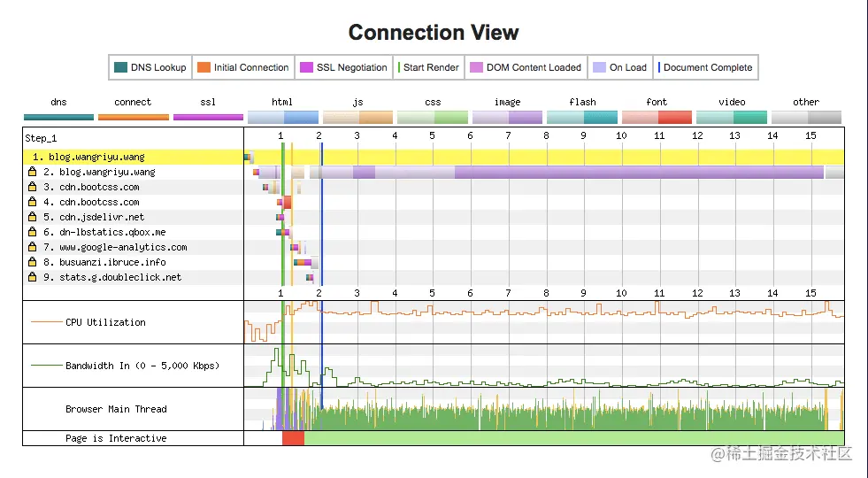Click the lock icon beside 2. blog.wangriyu.wang

[x=33, y=172]
